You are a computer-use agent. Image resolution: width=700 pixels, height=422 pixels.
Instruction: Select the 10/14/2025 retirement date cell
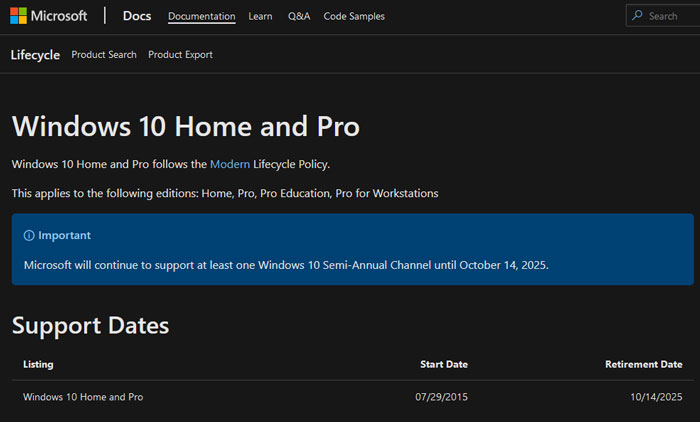tap(656, 397)
